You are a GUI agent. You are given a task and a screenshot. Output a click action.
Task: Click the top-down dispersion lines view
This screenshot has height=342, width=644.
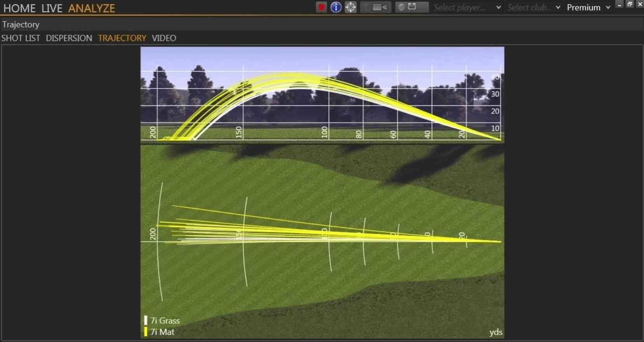322,241
